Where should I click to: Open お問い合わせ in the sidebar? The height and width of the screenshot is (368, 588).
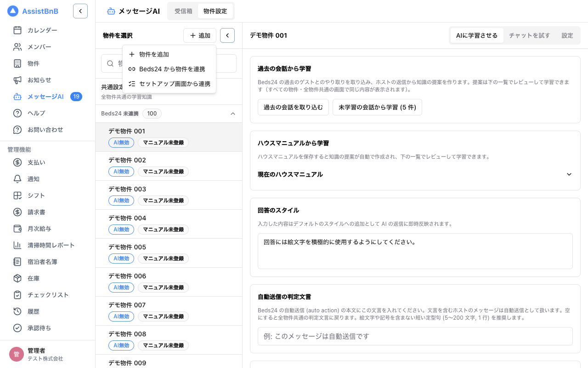point(48,130)
